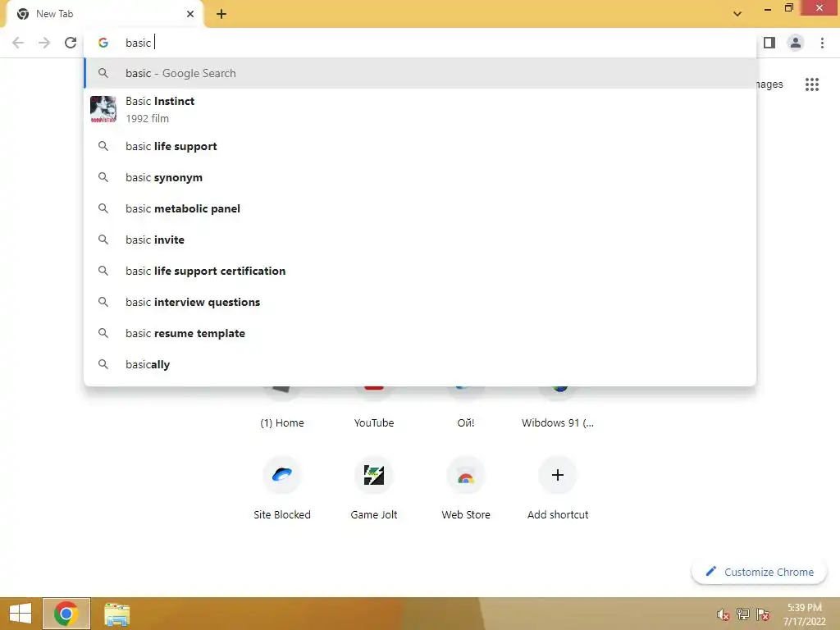Open File Explorer from the taskbar
The image size is (840, 630).
point(116,614)
